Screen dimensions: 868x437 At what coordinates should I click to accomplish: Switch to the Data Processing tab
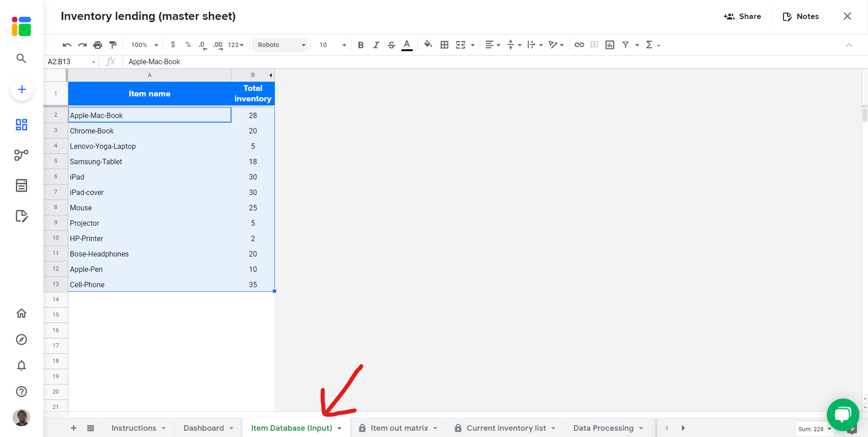pyautogui.click(x=608, y=428)
